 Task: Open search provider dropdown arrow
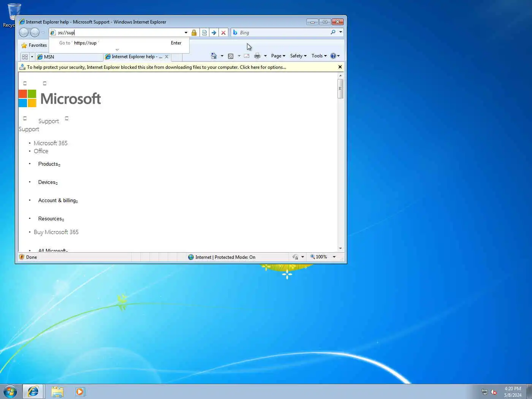(341, 32)
